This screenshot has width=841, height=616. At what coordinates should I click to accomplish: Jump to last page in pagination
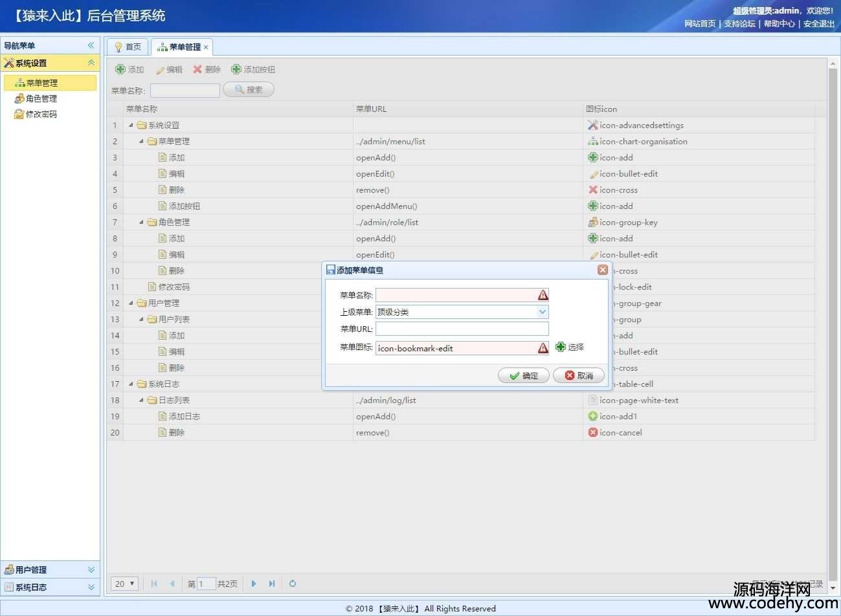coord(272,584)
